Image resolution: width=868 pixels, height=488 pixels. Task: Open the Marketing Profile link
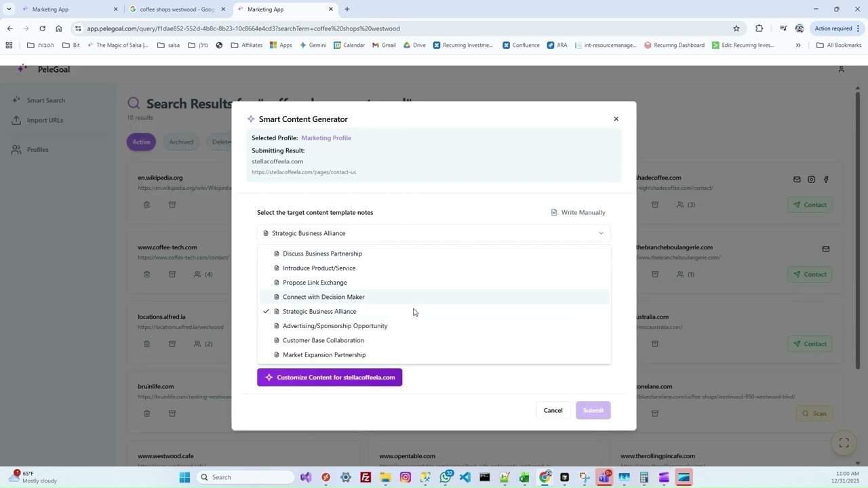326,138
